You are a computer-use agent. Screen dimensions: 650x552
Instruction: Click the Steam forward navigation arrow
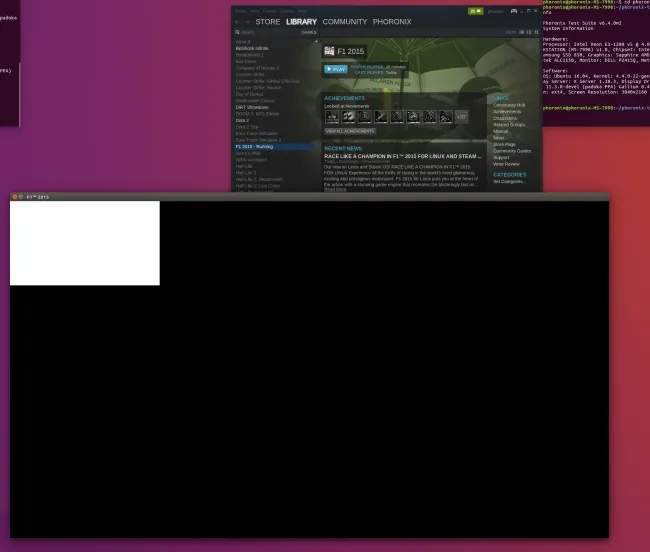pyautogui.click(x=247, y=22)
